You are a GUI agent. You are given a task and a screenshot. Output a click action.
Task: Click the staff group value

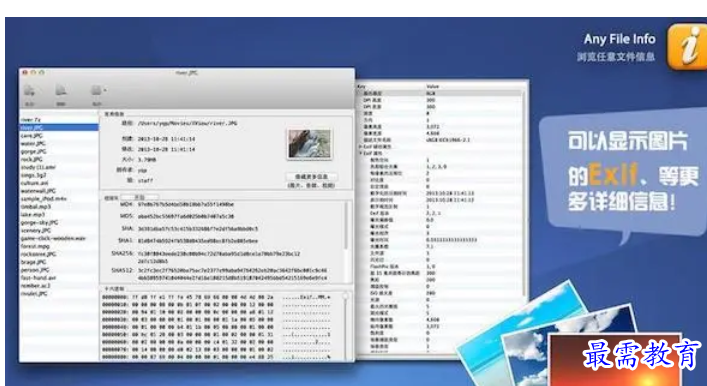point(145,180)
